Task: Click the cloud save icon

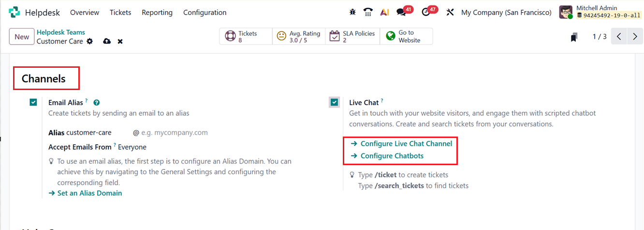Action: pyautogui.click(x=107, y=42)
